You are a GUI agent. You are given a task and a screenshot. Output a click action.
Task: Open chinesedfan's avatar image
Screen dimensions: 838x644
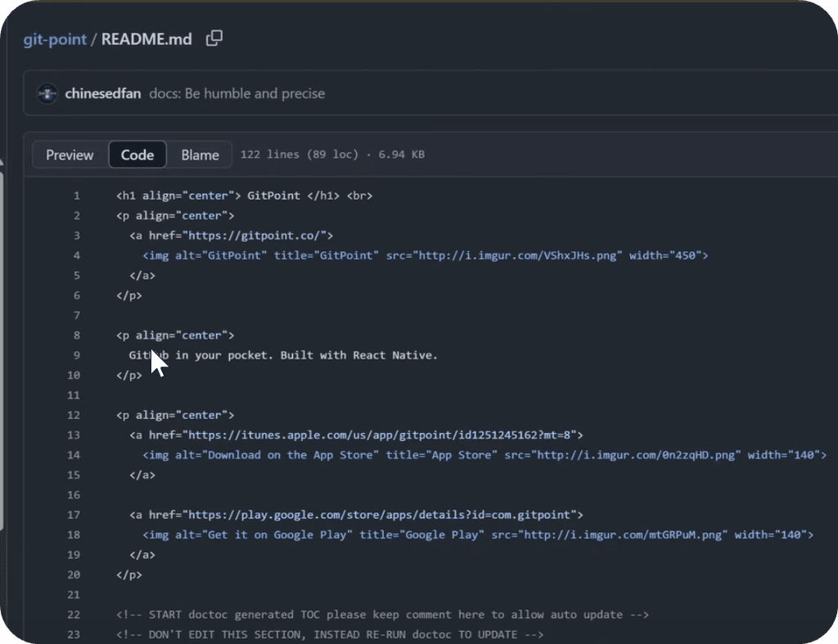[47, 93]
